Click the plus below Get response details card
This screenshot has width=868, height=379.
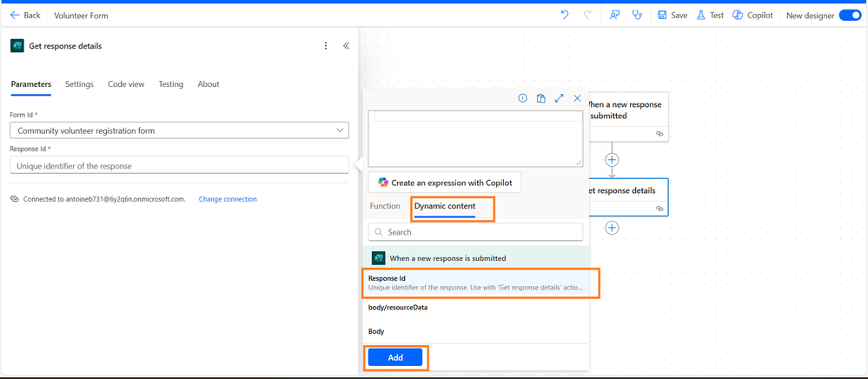[612, 228]
